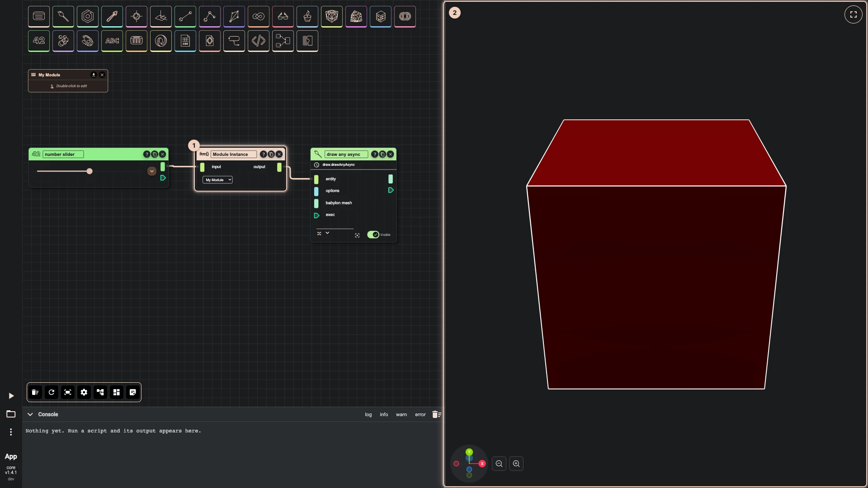The height and width of the screenshot is (488, 868).
Task: Expand the number slider options chevron
Action: click(x=152, y=171)
